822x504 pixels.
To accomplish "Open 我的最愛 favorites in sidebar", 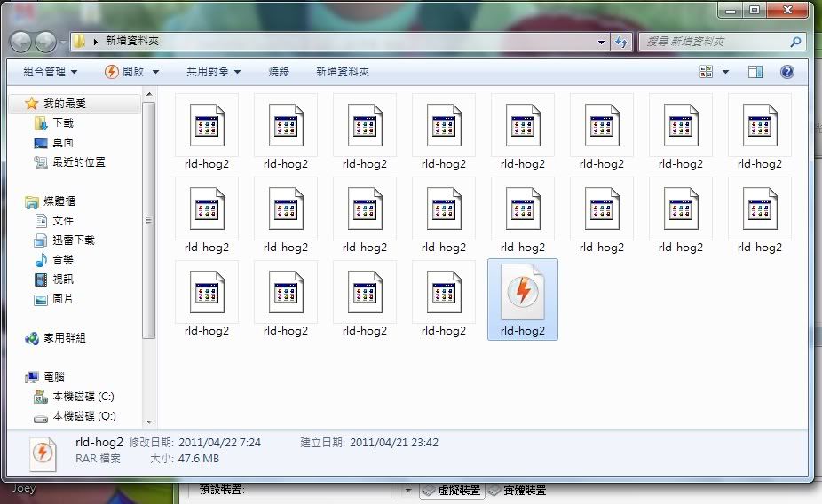I will 64,104.
